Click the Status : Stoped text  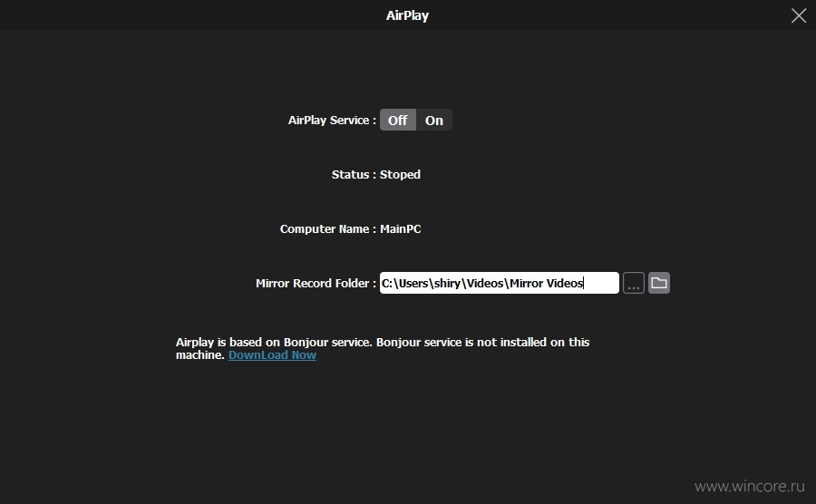(375, 174)
